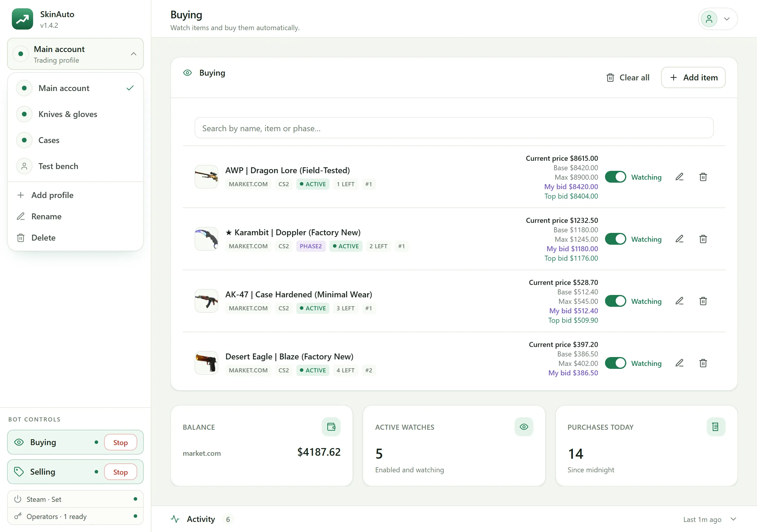Open the AK-47 Case Hardened thumbnail
Screen dimensions: 757x532
pos(206,301)
